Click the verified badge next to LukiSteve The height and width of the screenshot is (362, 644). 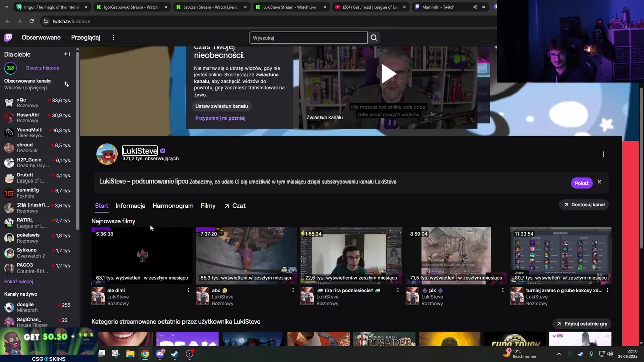pos(163,151)
